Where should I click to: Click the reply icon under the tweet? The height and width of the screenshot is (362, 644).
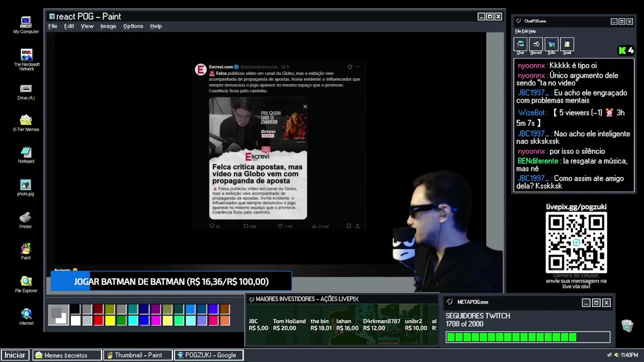click(x=212, y=226)
